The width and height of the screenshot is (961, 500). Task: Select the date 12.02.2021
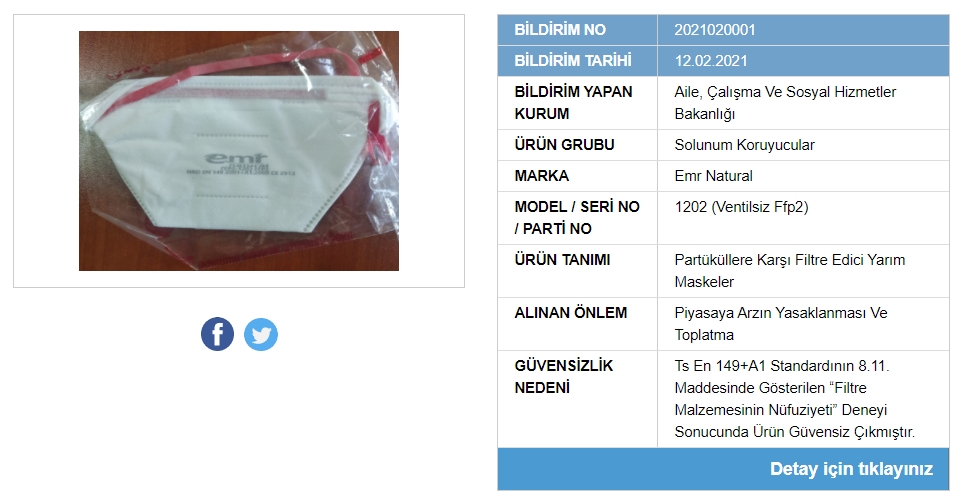(x=711, y=61)
